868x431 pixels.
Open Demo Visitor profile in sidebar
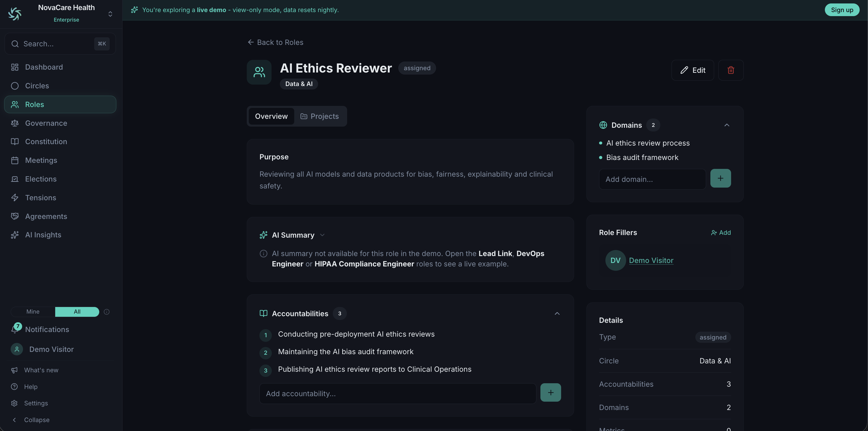pos(60,349)
